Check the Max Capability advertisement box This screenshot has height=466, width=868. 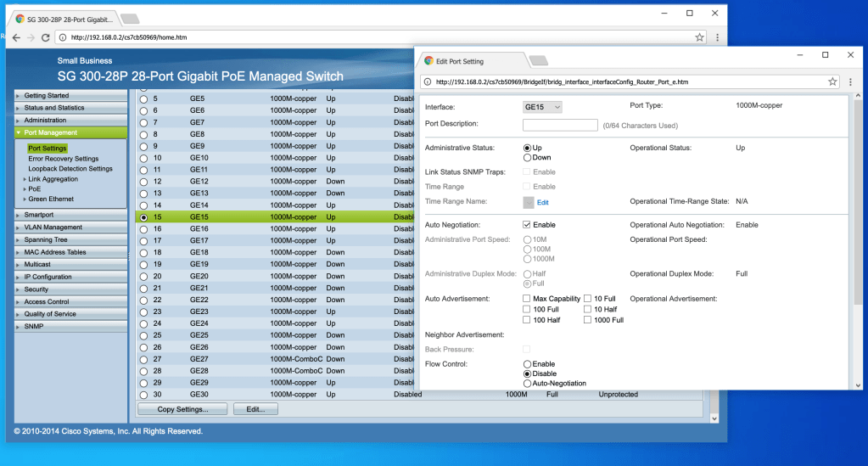pyautogui.click(x=527, y=299)
